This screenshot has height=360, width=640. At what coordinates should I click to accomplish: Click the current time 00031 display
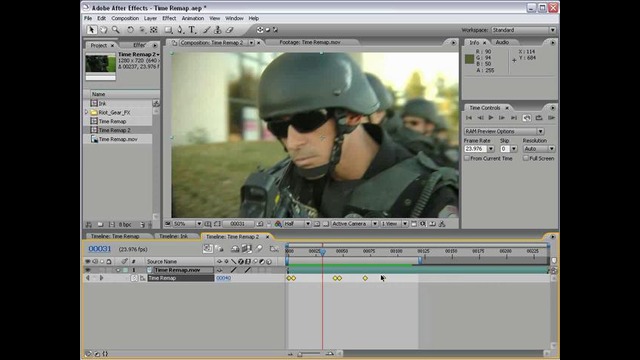[x=100, y=249]
